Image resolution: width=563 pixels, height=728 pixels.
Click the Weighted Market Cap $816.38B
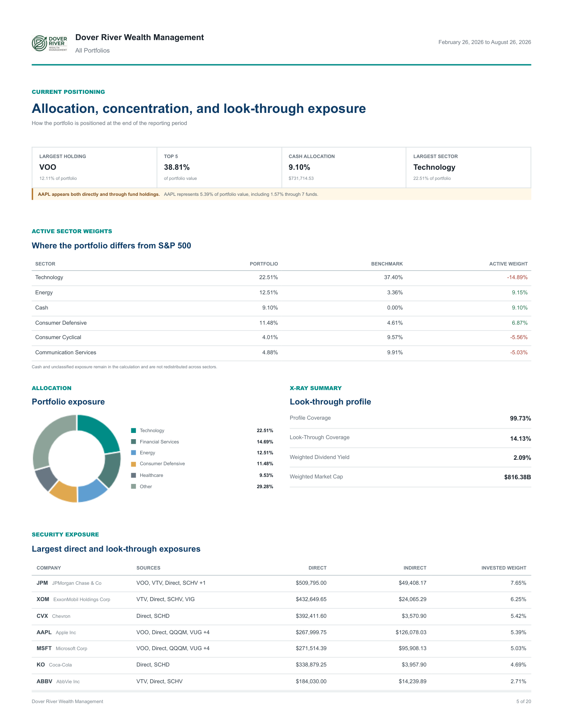(517, 477)
